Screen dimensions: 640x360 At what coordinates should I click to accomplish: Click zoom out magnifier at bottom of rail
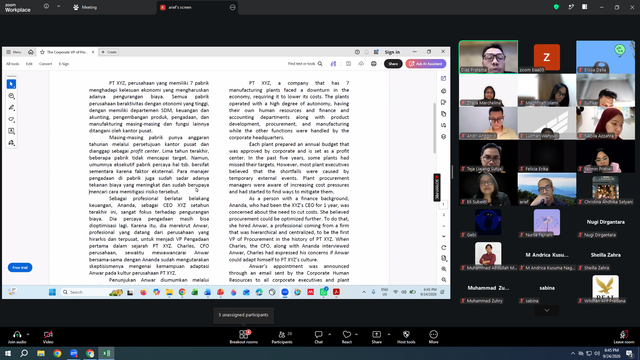444,280
